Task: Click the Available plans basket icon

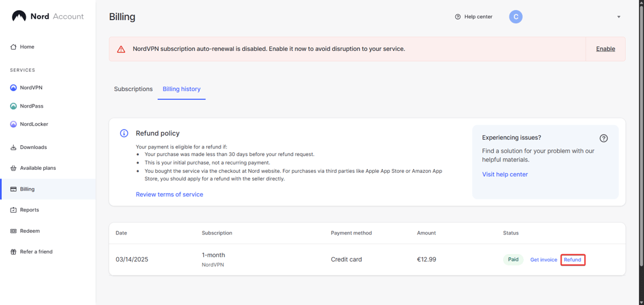Action: (x=13, y=168)
